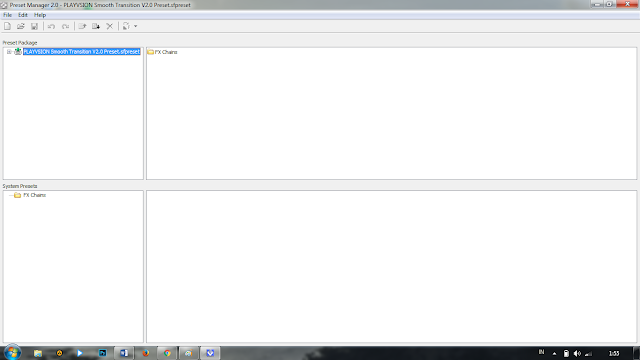Click the Undo arrow in the toolbar
Screen dimensions: 640x360
pyautogui.click(x=51, y=26)
